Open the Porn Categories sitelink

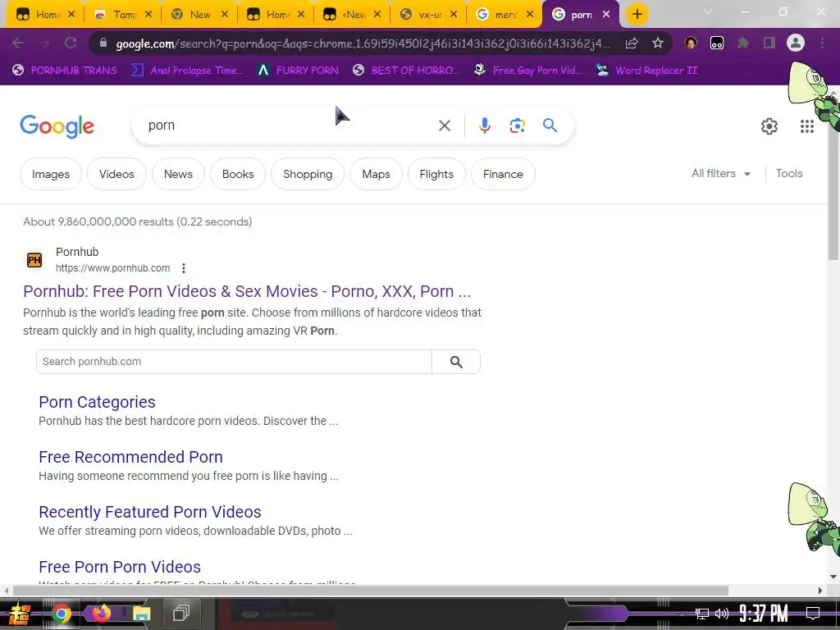click(97, 402)
